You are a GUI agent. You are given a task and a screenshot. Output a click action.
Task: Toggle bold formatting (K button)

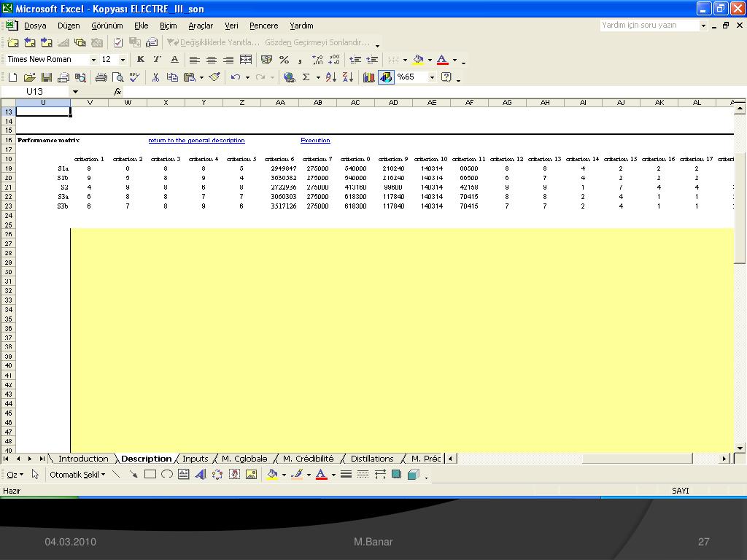click(x=140, y=60)
